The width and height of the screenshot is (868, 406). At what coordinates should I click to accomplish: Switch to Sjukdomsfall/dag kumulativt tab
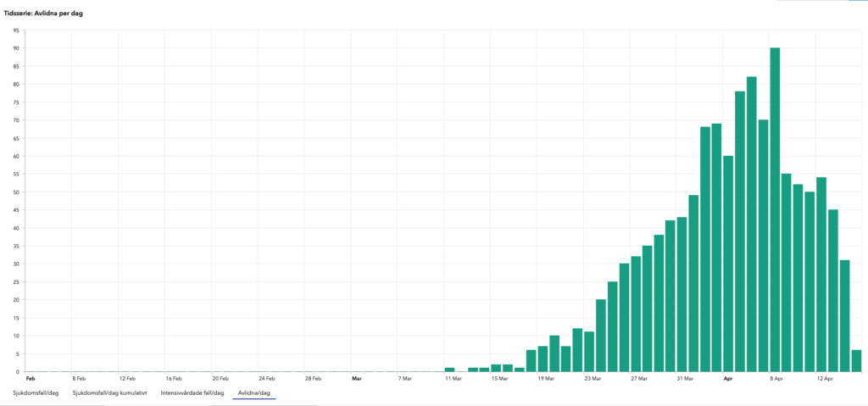[x=110, y=392]
